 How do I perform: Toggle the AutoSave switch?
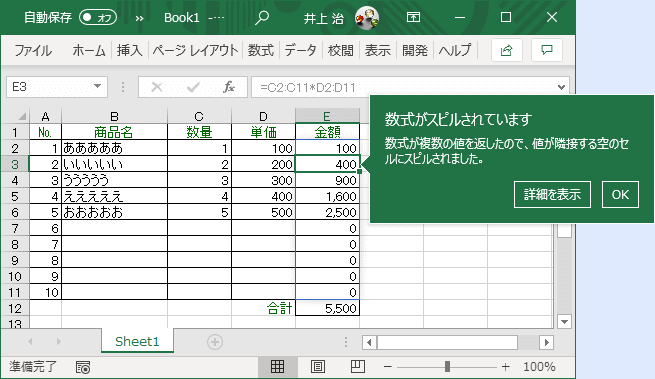[x=98, y=18]
